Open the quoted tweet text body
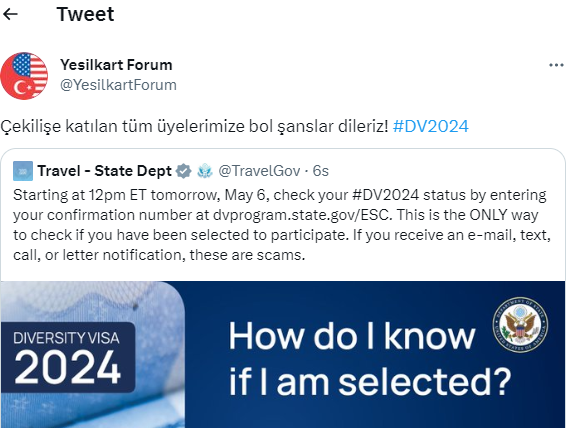Image resolution: width=567 pixels, height=428 pixels. pos(282,225)
